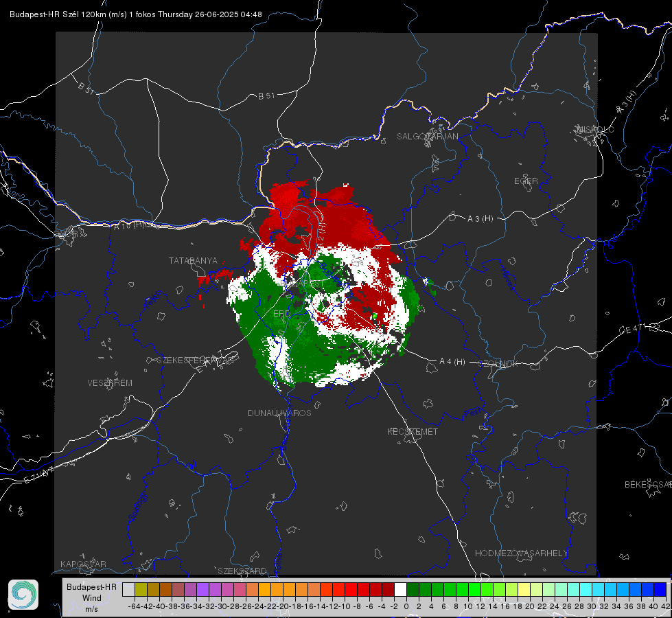Select the SZÉKESFEHÉRVÁR city label
This screenshot has height=618, width=672.
point(195,360)
